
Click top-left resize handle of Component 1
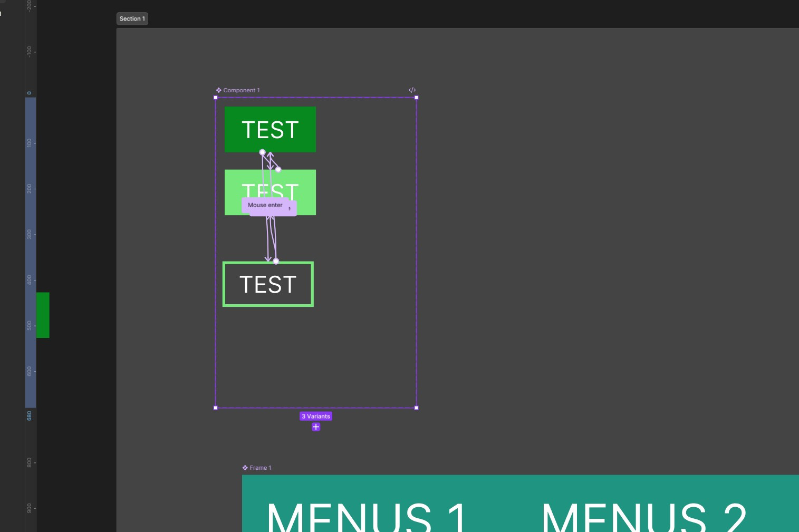pyautogui.click(x=216, y=98)
